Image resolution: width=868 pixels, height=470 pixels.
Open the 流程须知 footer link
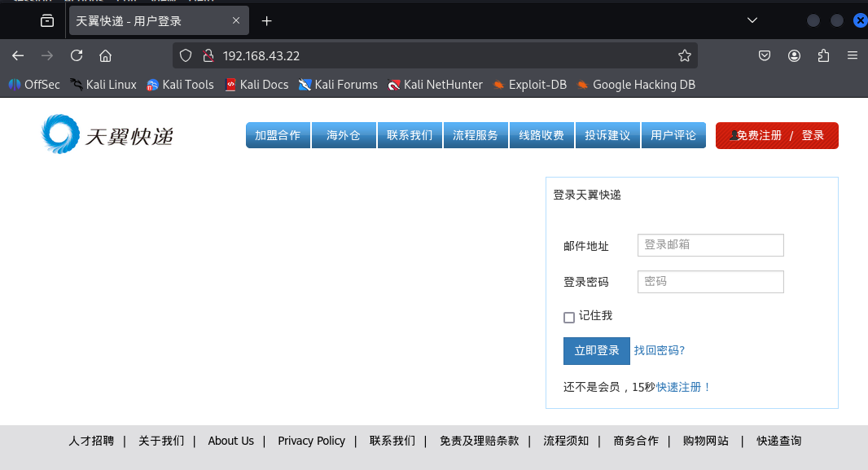tap(566, 441)
